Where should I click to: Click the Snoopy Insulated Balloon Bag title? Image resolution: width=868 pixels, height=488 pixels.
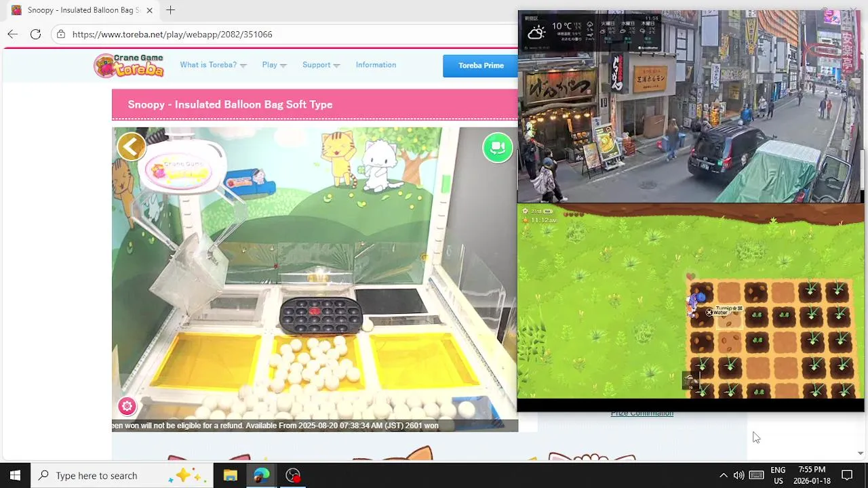pos(230,104)
